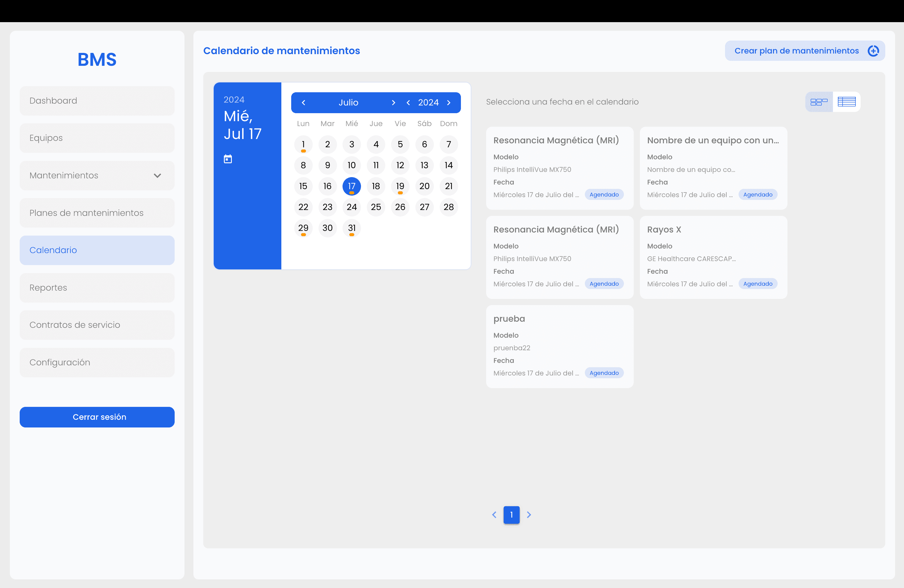Select July 19 in the calendar
This screenshot has height=588, width=904.
pos(400,186)
